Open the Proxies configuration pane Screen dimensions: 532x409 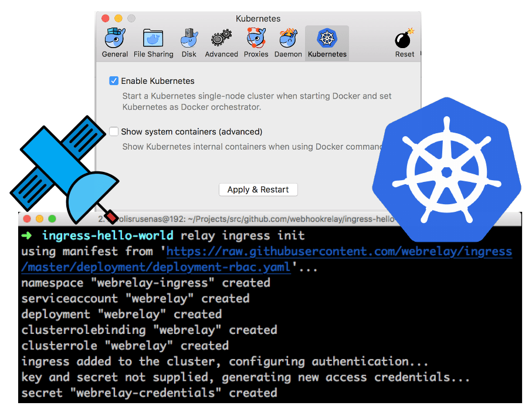[255, 41]
